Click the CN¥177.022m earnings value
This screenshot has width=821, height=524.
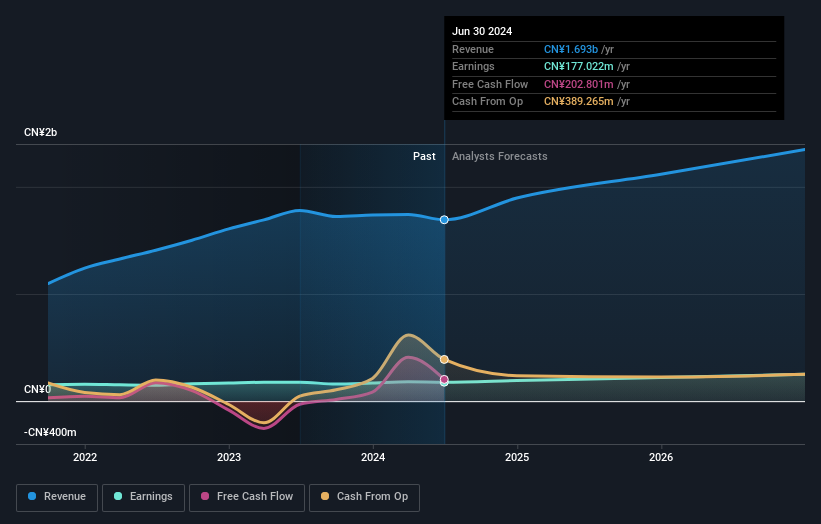click(x=579, y=66)
